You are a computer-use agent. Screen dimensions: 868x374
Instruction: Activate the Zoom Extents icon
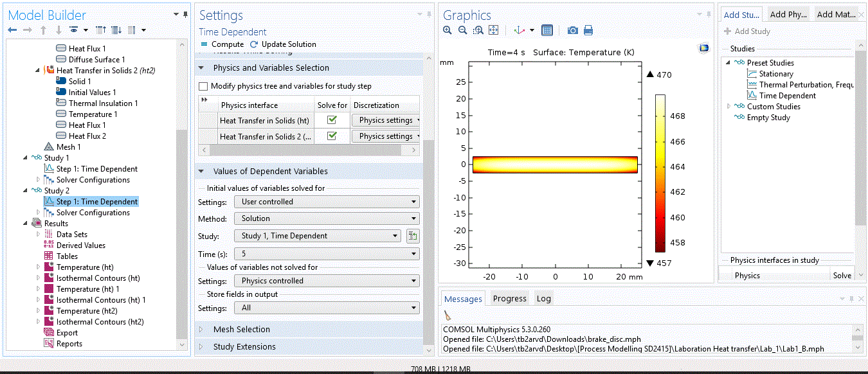[x=494, y=30]
